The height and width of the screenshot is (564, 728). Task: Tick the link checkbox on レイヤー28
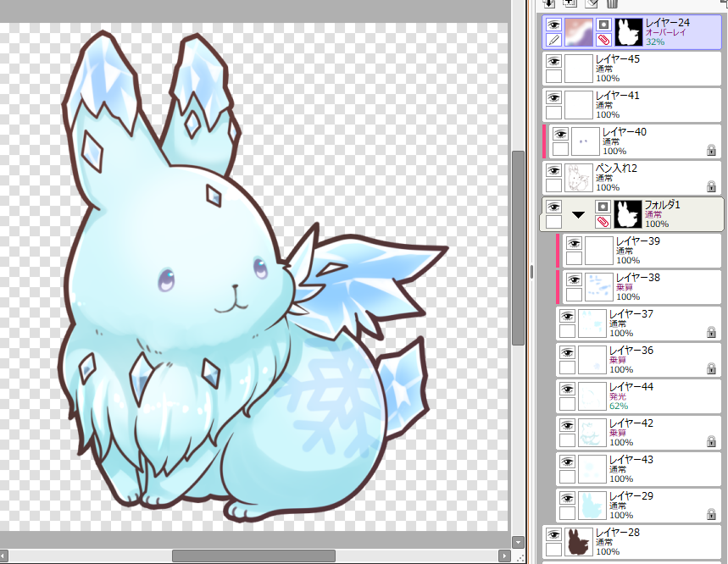click(x=553, y=550)
